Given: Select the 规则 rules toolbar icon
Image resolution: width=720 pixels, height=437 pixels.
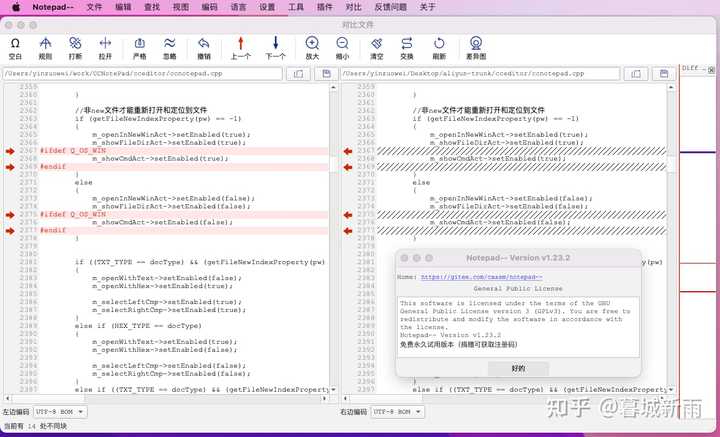Looking at the screenshot, I should (45, 48).
